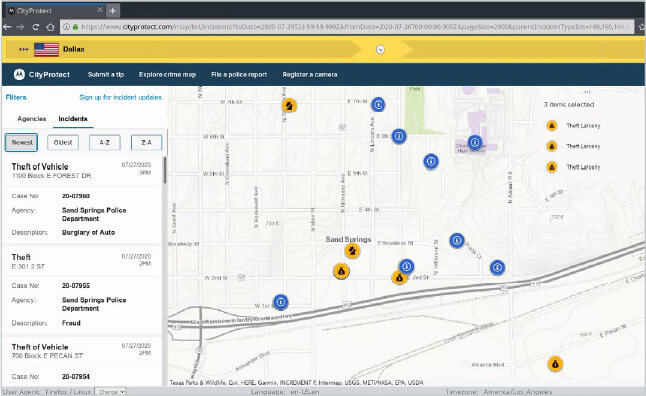Open a new browser tab with plus

pos(113,11)
